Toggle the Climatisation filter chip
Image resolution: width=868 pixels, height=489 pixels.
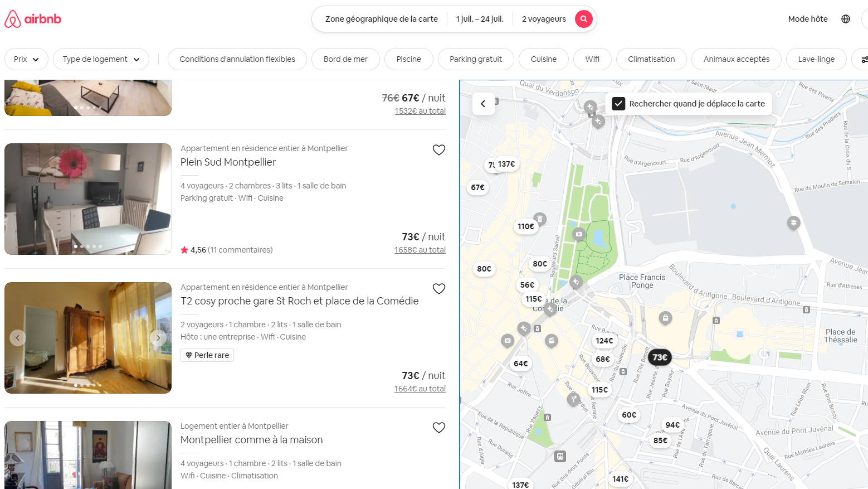651,59
